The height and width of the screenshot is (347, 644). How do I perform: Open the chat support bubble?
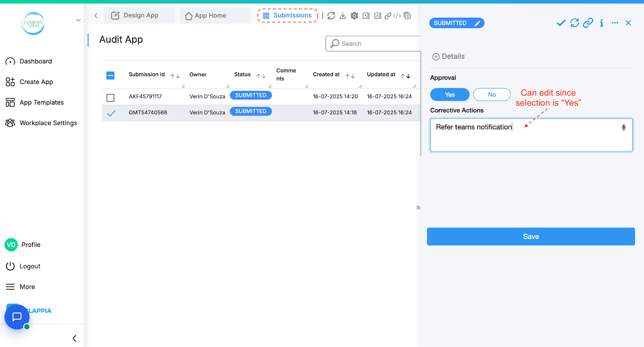(x=17, y=317)
